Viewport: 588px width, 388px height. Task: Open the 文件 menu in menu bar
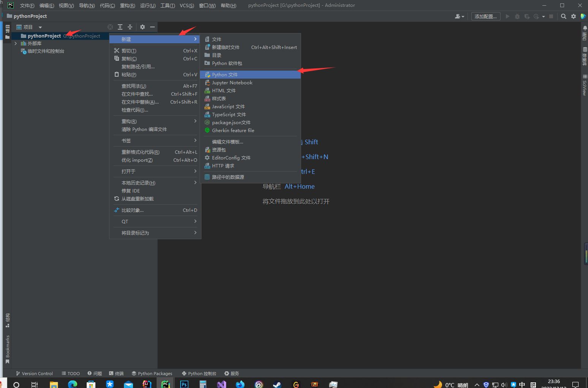pos(27,5)
